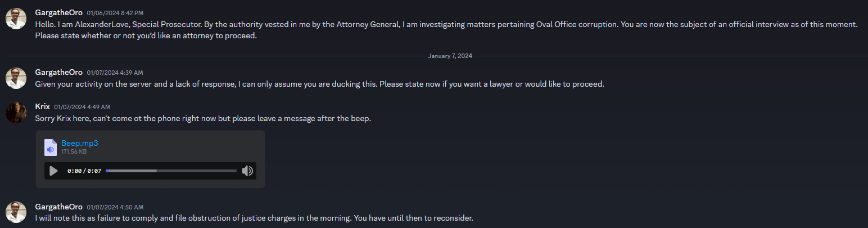Click the 01/07/2024 4:49 AM timestamp

[82, 107]
